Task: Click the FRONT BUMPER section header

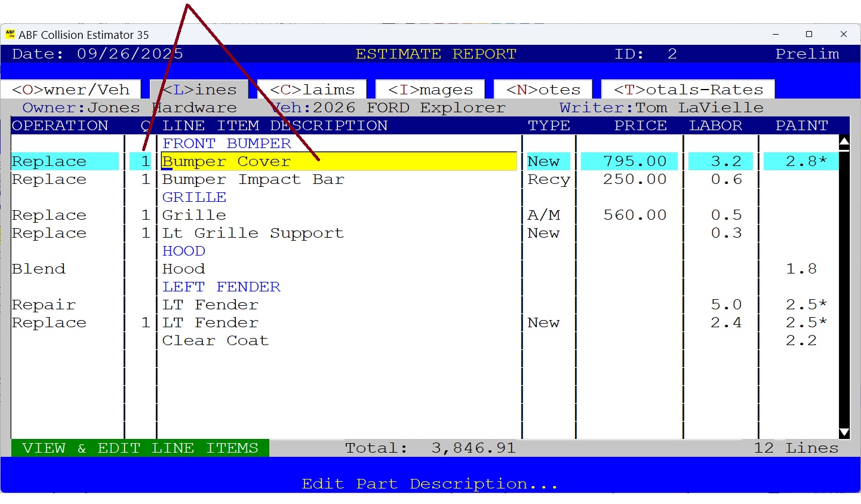Action: click(226, 143)
